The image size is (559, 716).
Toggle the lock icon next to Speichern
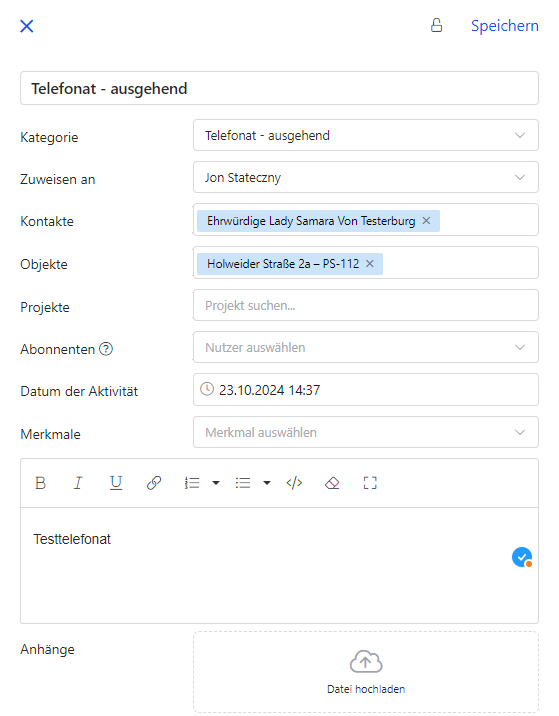pyautogui.click(x=436, y=26)
